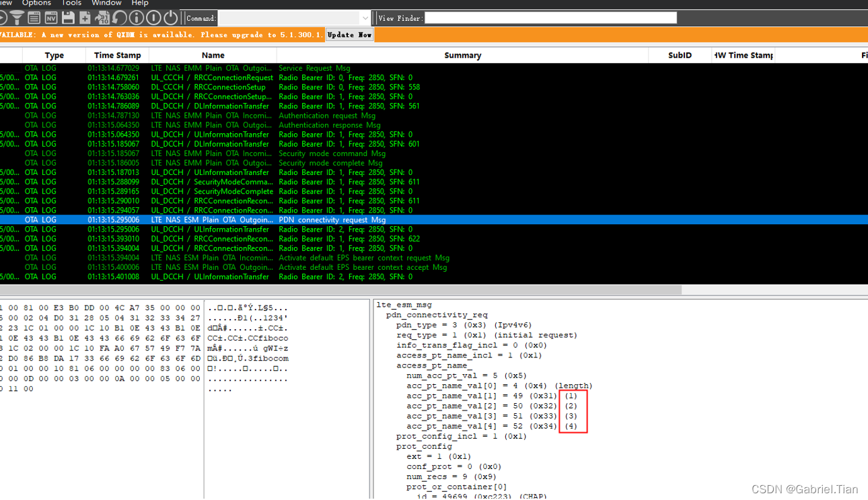This screenshot has width=868, height=500.
Task: Open the Tools menu
Action: tap(71, 3)
